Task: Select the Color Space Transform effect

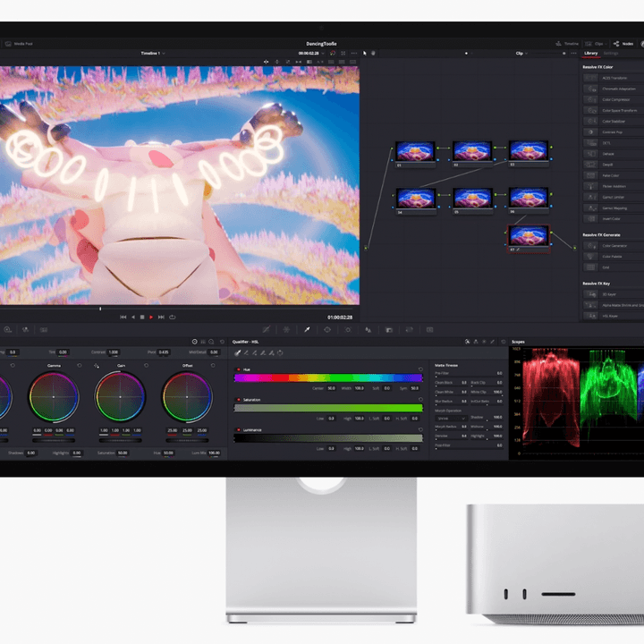Action: (613, 111)
